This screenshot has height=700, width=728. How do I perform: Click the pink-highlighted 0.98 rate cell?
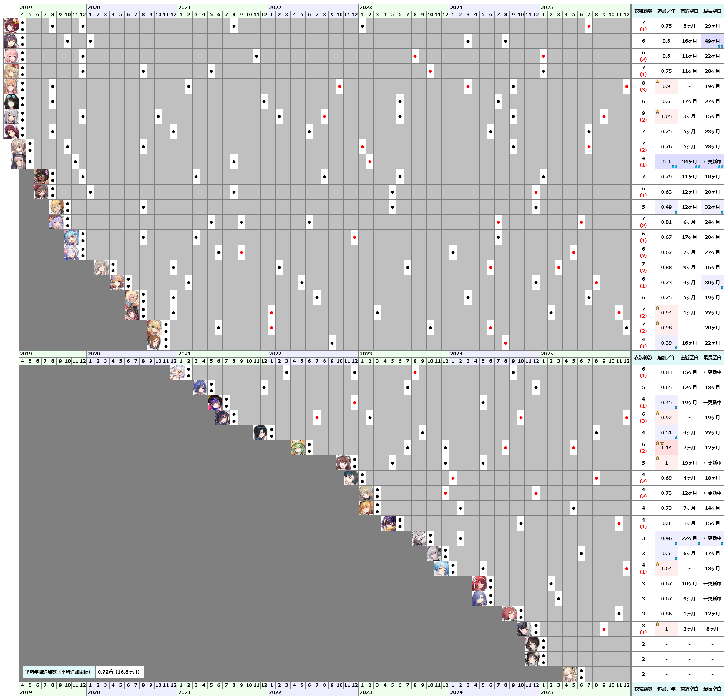point(666,328)
